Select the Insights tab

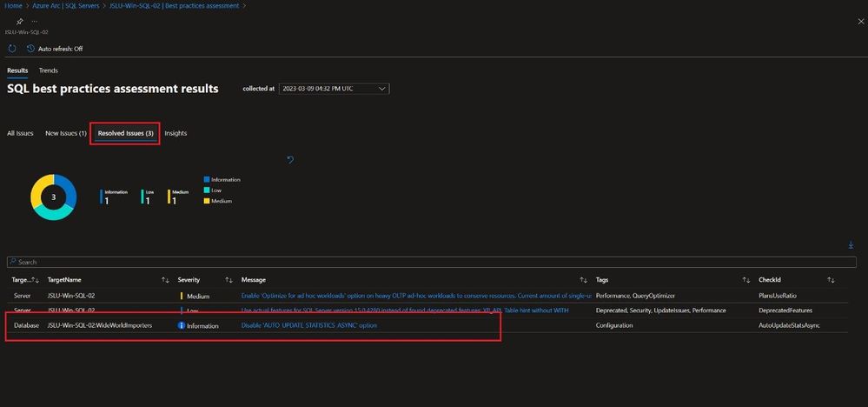pyautogui.click(x=176, y=133)
